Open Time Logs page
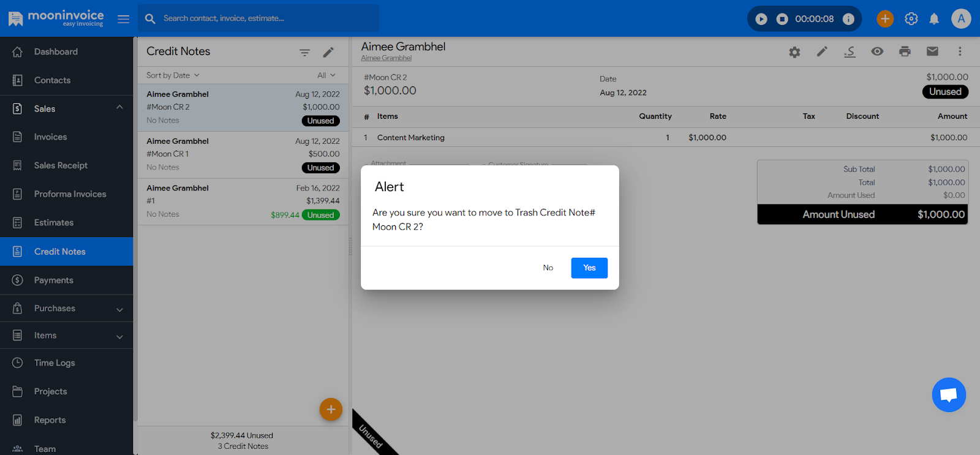Screen dimensions: 980x455 (66, 363)
